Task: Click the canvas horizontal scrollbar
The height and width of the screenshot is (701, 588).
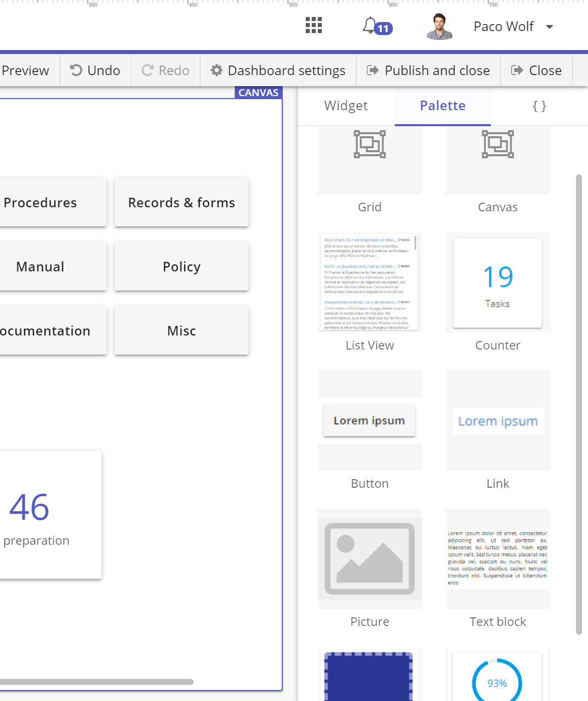Action: pyautogui.click(x=97, y=682)
